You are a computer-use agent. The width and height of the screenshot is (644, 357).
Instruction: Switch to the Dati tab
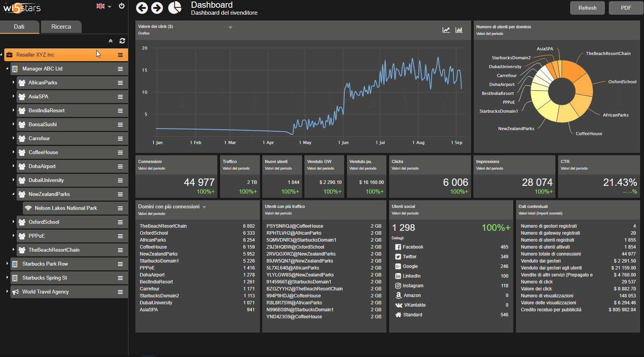(x=19, y=27)
